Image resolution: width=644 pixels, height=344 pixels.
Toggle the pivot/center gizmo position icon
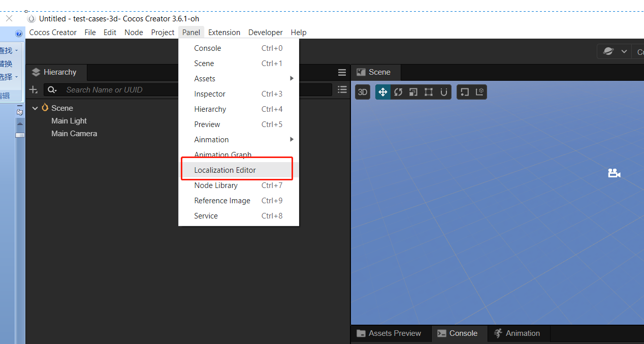pos(464,92)
